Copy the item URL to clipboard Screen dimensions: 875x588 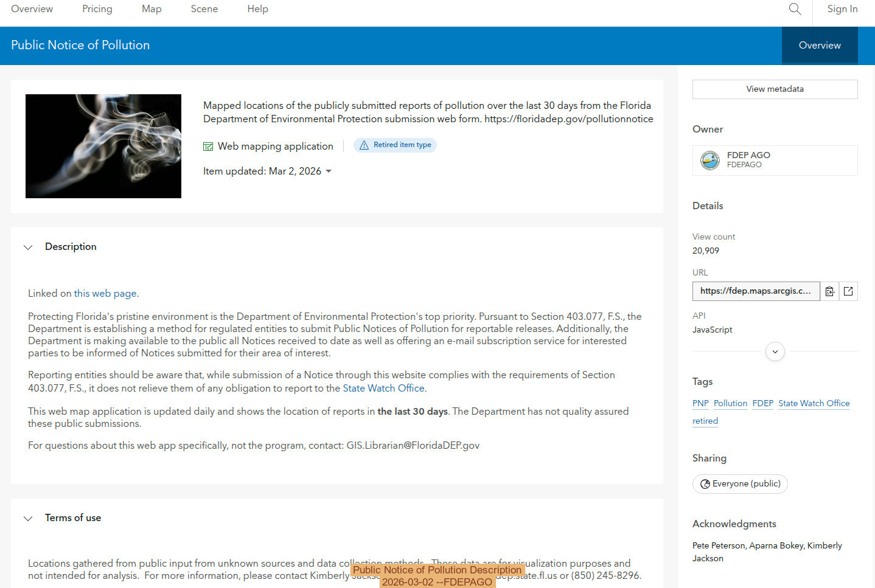click(829, 291)
